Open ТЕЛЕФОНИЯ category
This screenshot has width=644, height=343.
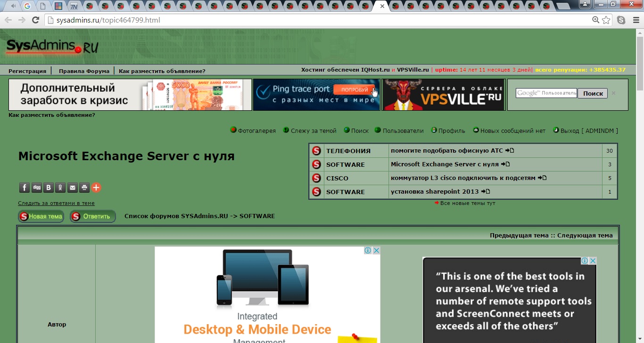point(348,151)
